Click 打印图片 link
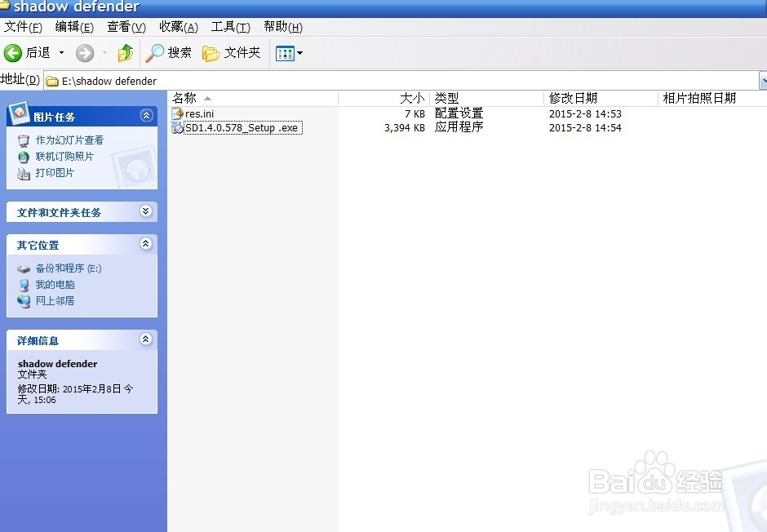The image size is (767, 532). coord(55,173)
